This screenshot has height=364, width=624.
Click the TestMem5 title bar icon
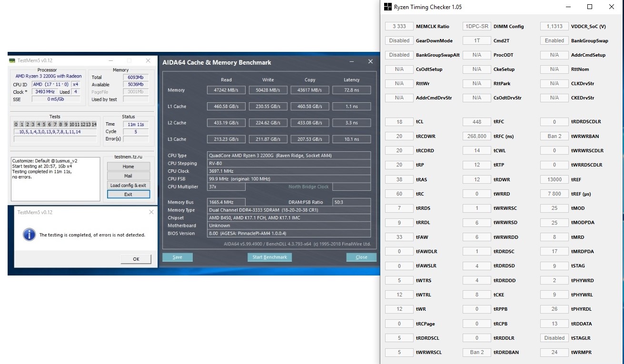pos(12,60)
